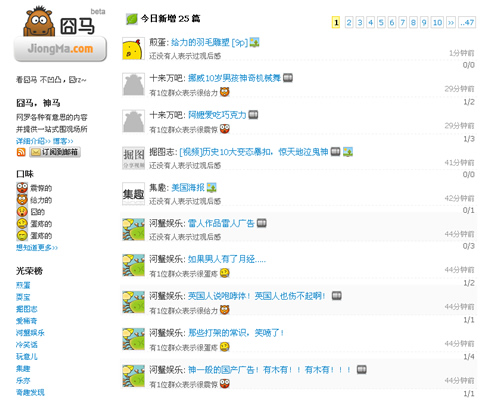Click the video icon after 雷人作品雷人广告

[262, 223]
